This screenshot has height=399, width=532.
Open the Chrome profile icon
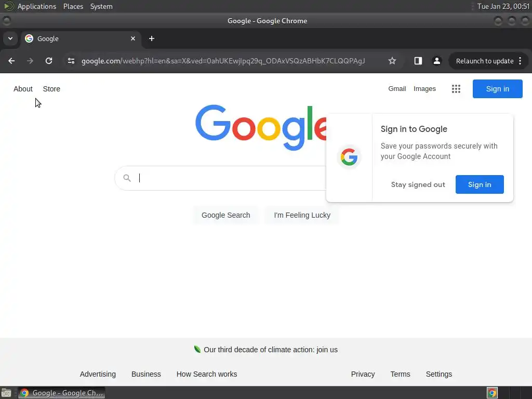(x=436, y=61)
